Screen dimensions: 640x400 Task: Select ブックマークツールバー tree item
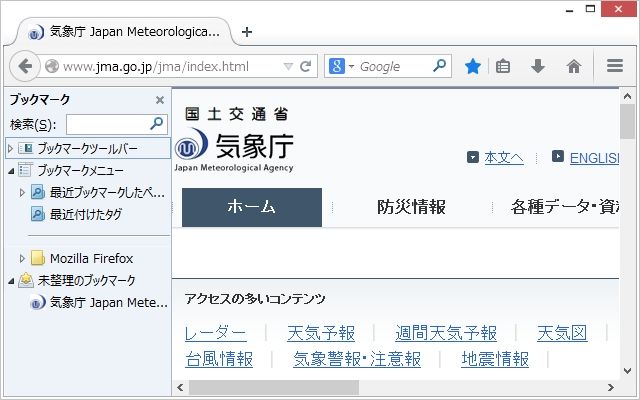[88, 148]
